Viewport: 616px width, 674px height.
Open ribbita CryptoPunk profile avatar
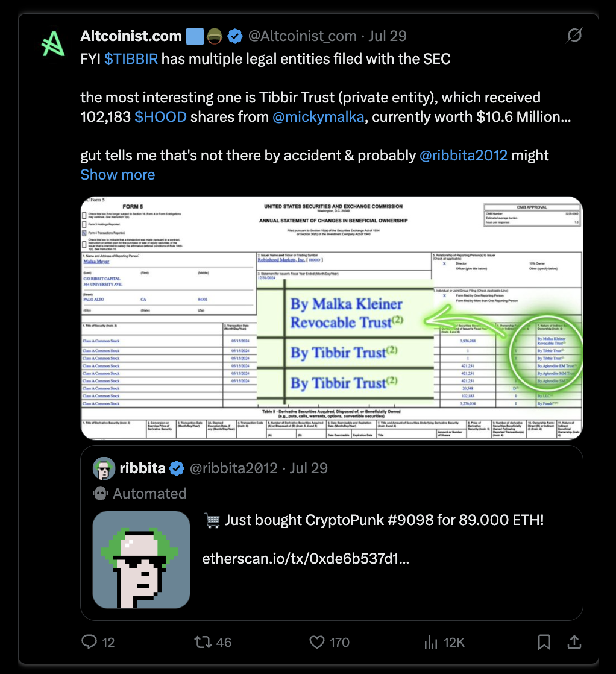point(104,468)
